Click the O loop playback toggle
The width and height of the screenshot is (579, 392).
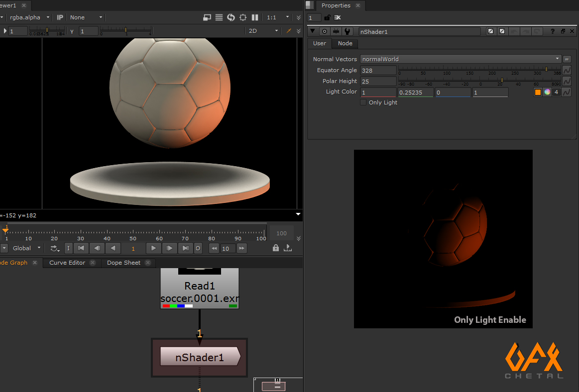198,248
